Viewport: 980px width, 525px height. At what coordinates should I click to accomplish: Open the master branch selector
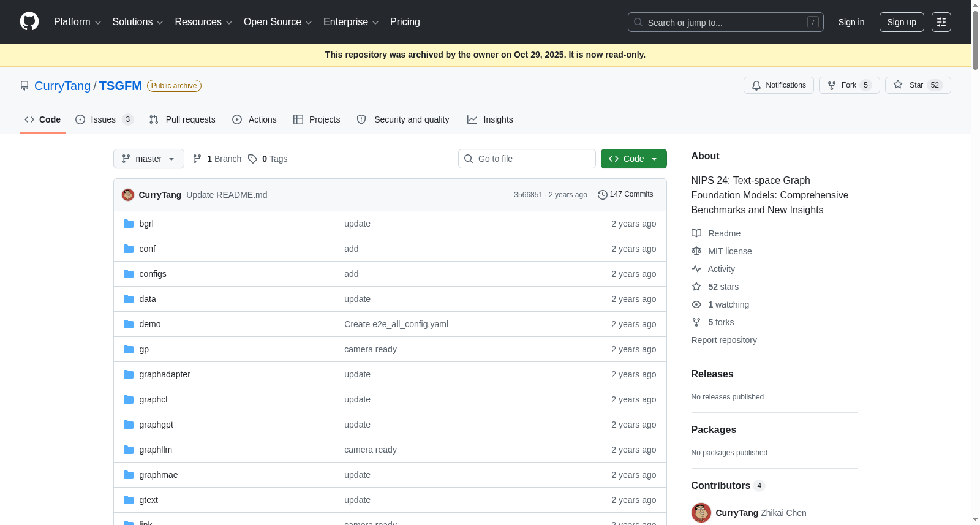149,159
